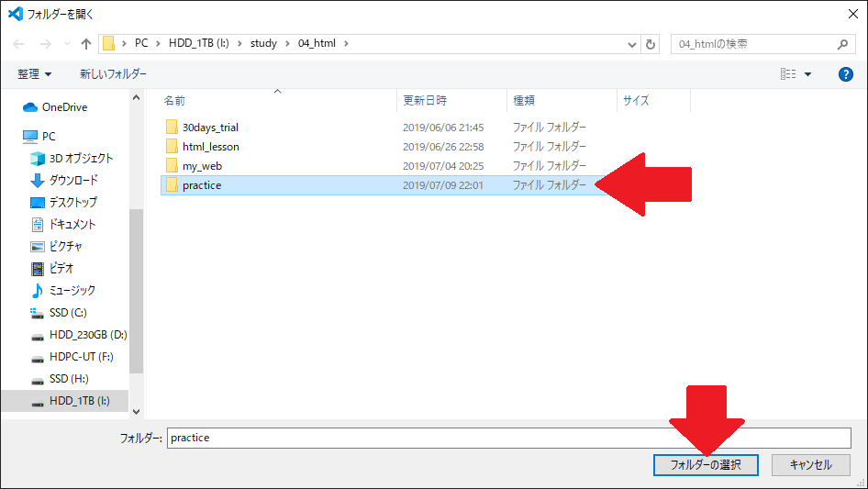The height and width of the screenshot is (489, 868).
Task: Click the magnifier search icon
Action: (x=842, y=44)
